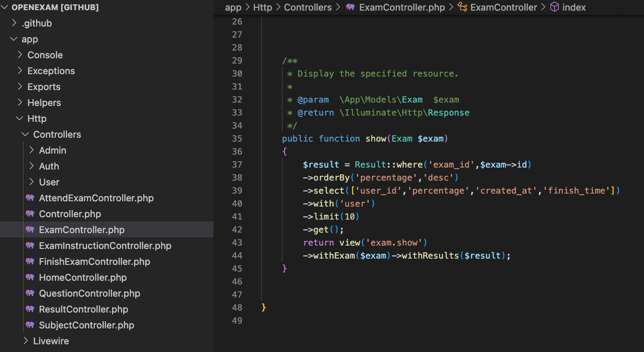Screen dimensions: 644x352
Task: Open FinishExamController.php in the explorer
Action: 94,261
